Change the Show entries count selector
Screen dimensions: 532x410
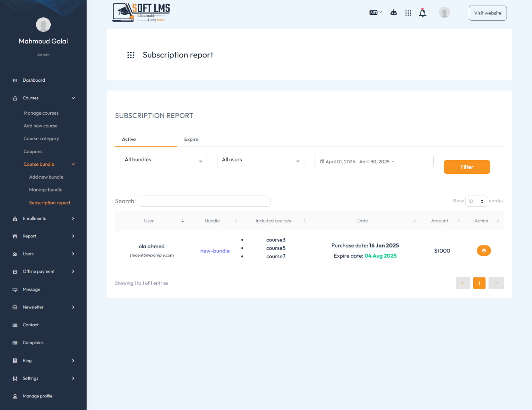coord(476,201)
